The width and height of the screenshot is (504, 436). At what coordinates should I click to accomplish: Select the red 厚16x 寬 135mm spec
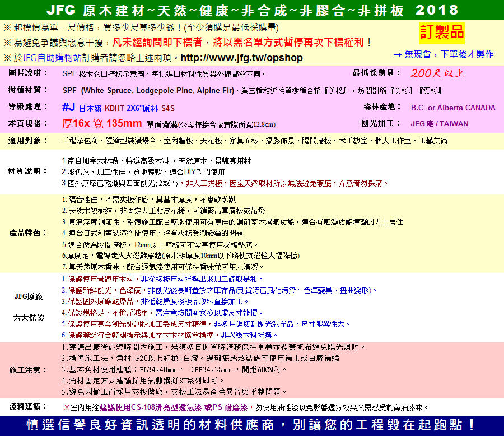pos(102,123)
